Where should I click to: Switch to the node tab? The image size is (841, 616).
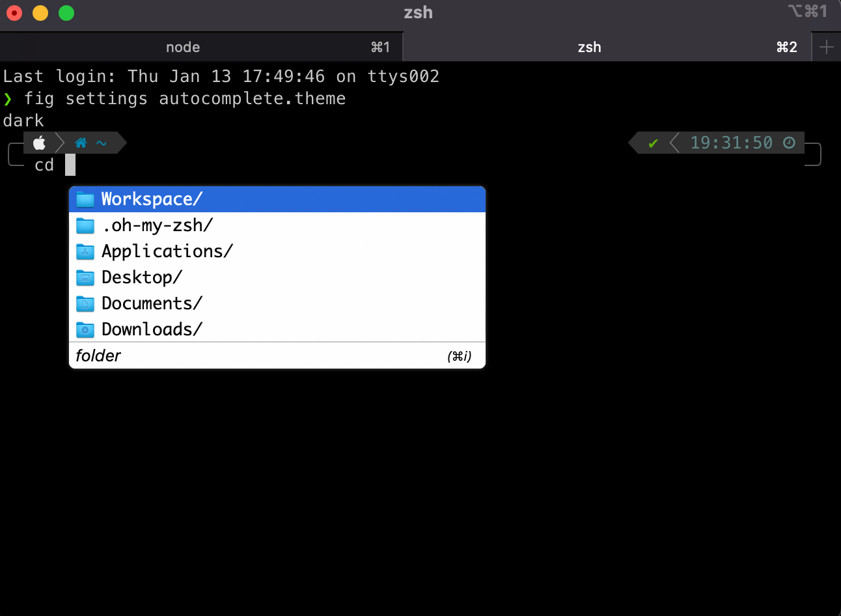tap(182, 46)
